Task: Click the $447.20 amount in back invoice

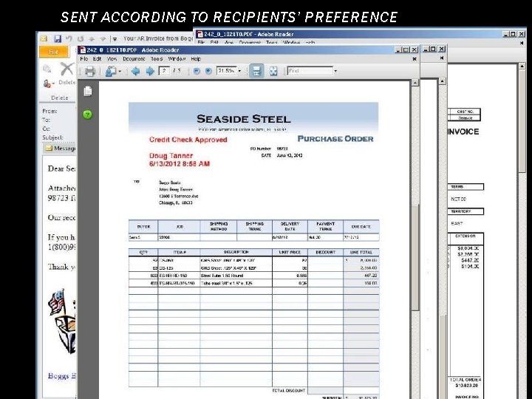Action: [x=470, y=260]
